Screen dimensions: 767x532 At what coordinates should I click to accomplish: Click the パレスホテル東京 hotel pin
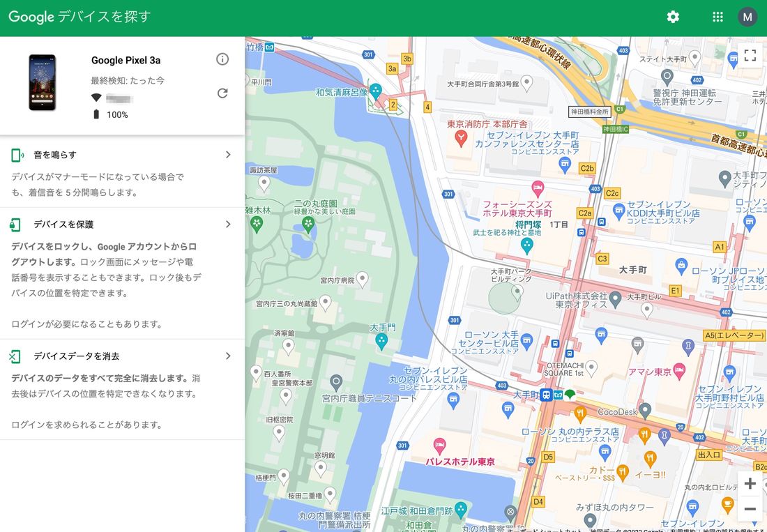click(x=440, y=446)
